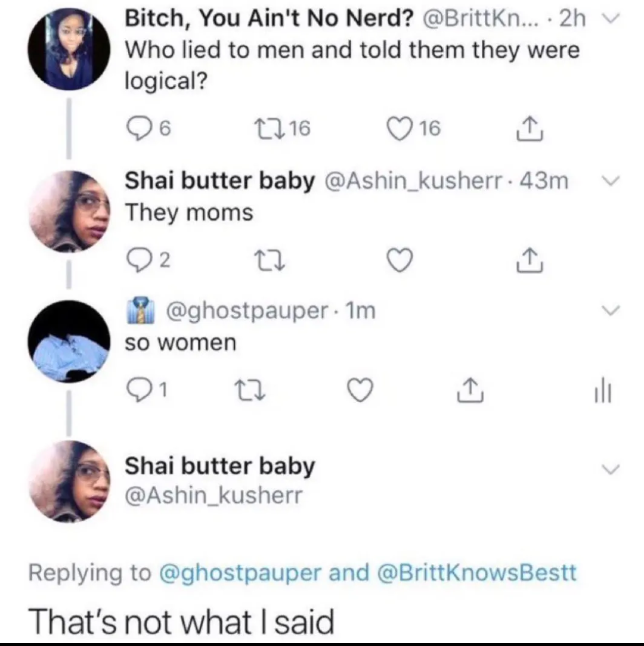Like the tweet with 16 likes
Viewport: 644px width, 646px height.
[x=400, y=128]
